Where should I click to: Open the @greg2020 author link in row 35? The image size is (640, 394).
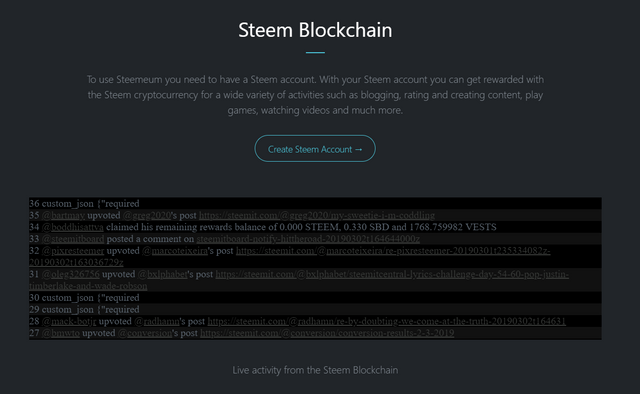[x=147, y=215]
